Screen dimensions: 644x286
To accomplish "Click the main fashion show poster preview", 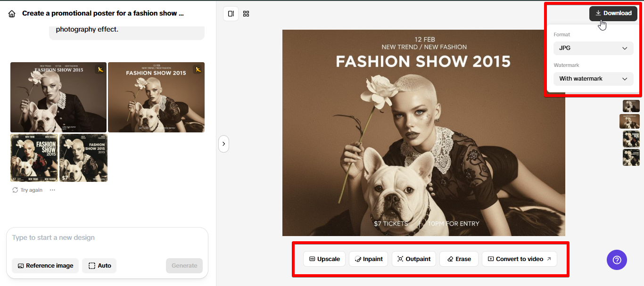I will 424,133.
